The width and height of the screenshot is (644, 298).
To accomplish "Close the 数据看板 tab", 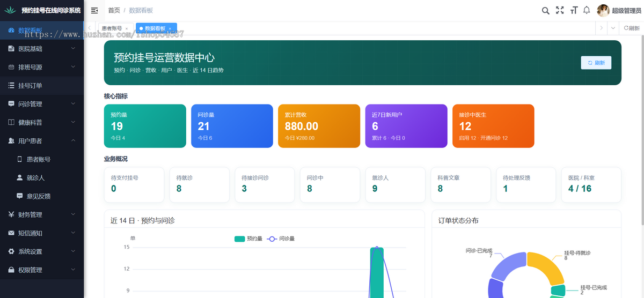I will (170, 28).
